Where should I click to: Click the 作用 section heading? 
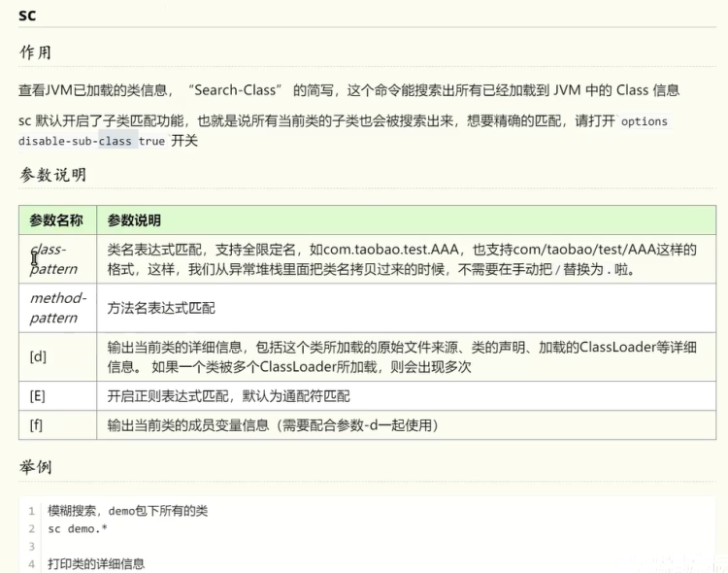pos(35,52)
